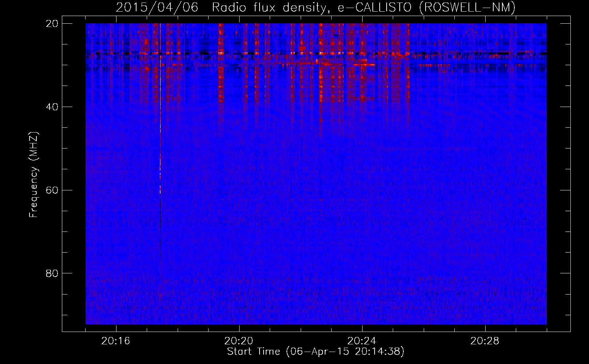This screenshot has width=589, height=364.
Task: Click the 20:24 time tick label
Action: tap(362, 341)
